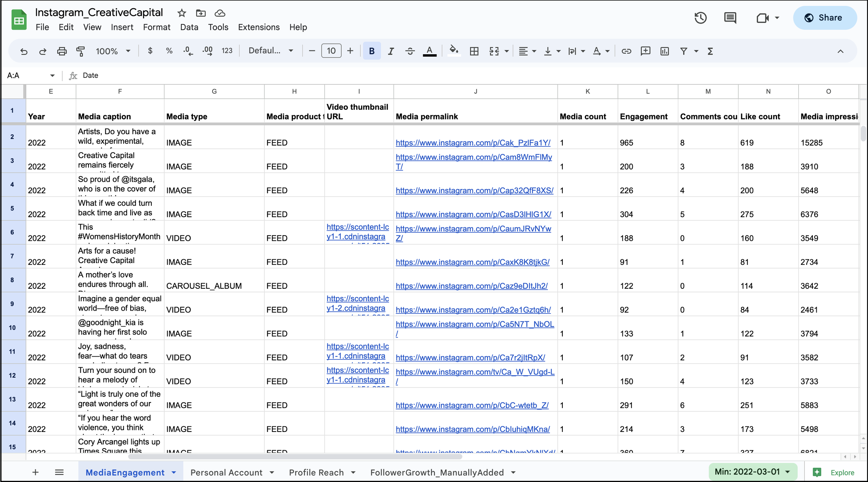Image resolution: width=868 pixels, height=482 pixels.
Task: Star the Instagram_CreativeCapital document
Action: (x=182, y=13)
